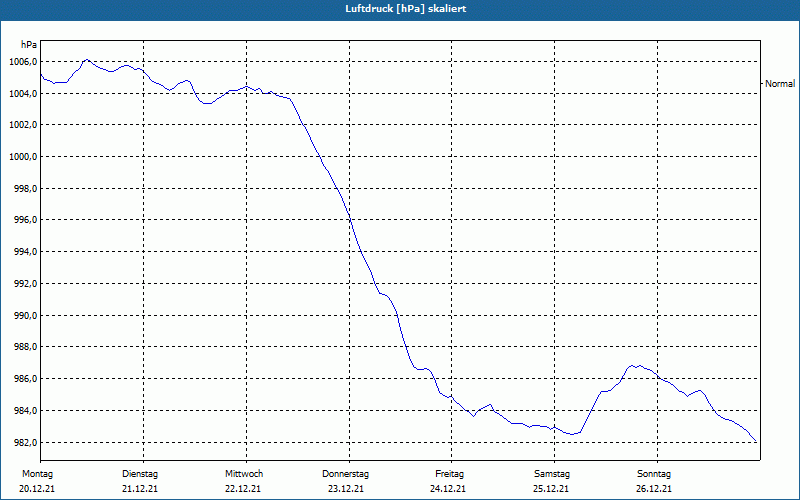The image size is (800, 500).
Task: Click the 26.12.21 date label
Action: click(654, 489)
